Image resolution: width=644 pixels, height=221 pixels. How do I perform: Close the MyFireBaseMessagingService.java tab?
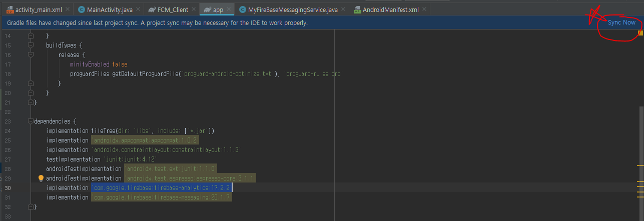tap(343, 10)
